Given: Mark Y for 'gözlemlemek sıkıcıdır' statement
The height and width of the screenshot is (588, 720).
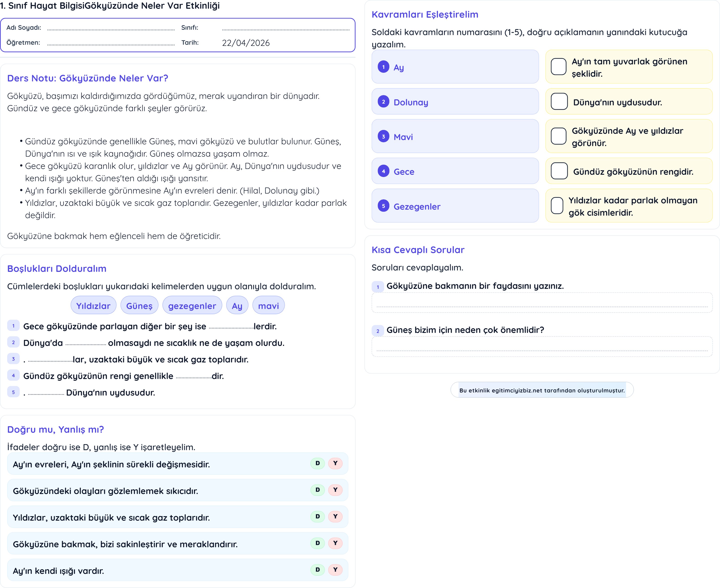Looking at the screenshot, I should 335,490.
